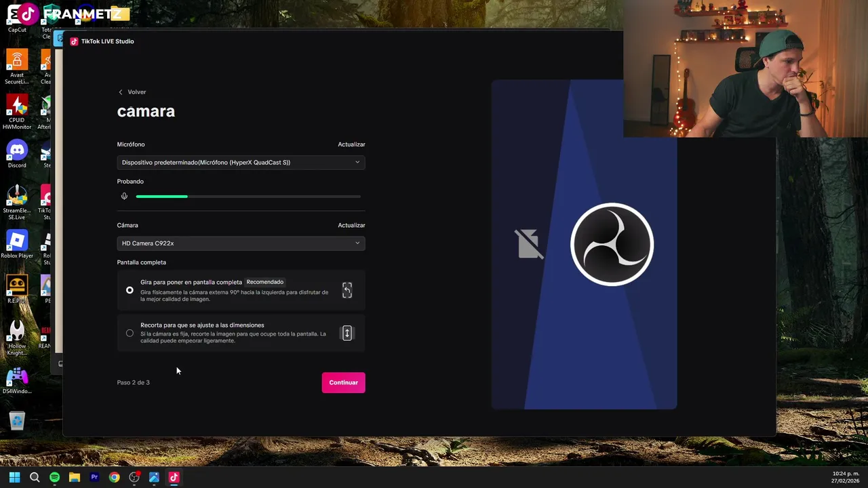Open Avast SecureLine desktop icon
This screenshot has height=488, width=868.
point(17,66)
